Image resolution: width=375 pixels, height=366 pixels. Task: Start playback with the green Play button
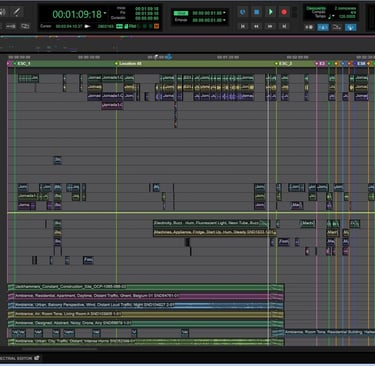point(270,12)
